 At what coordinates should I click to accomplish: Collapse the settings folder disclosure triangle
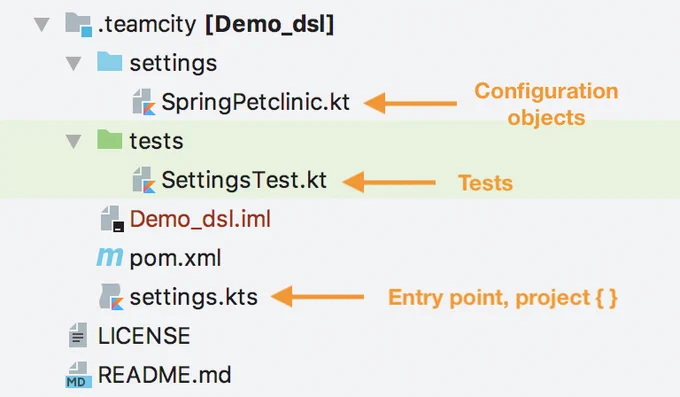[x=74, y=63]
